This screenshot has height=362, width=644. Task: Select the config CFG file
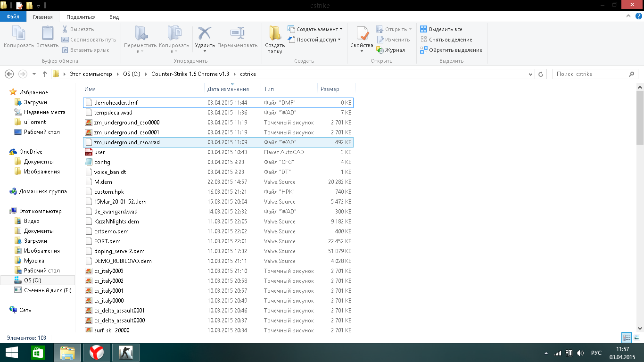[218, 162]
